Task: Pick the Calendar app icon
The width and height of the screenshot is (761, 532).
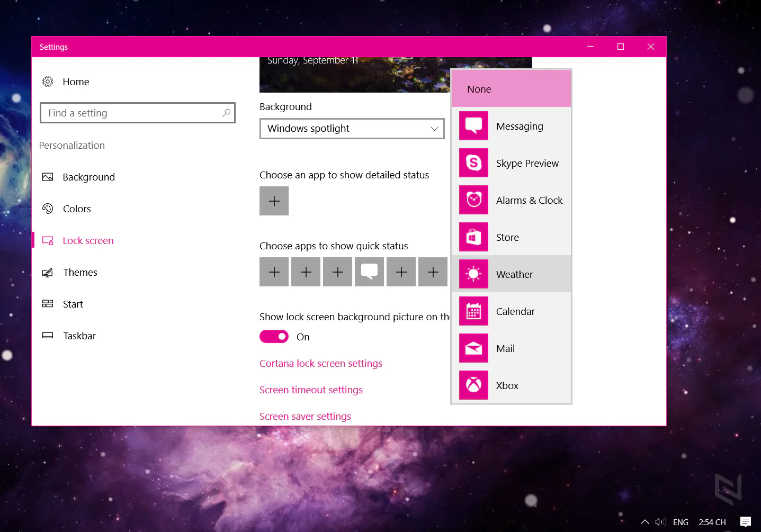Action: [x=473, y=311]
